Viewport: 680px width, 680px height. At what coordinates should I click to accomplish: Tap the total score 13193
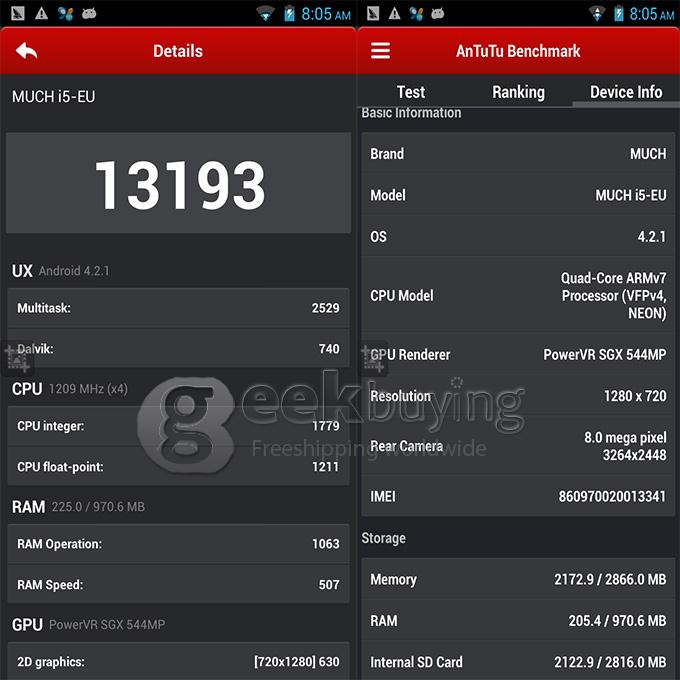point(179,184)
